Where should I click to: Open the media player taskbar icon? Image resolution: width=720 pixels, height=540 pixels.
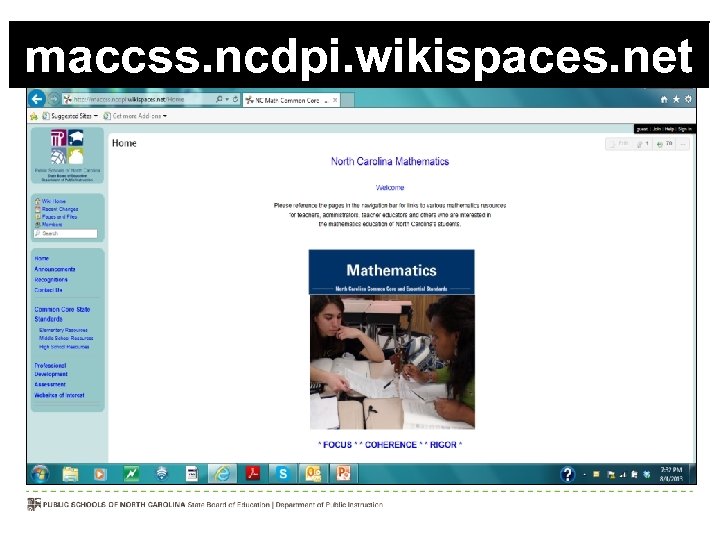[100, 473]
